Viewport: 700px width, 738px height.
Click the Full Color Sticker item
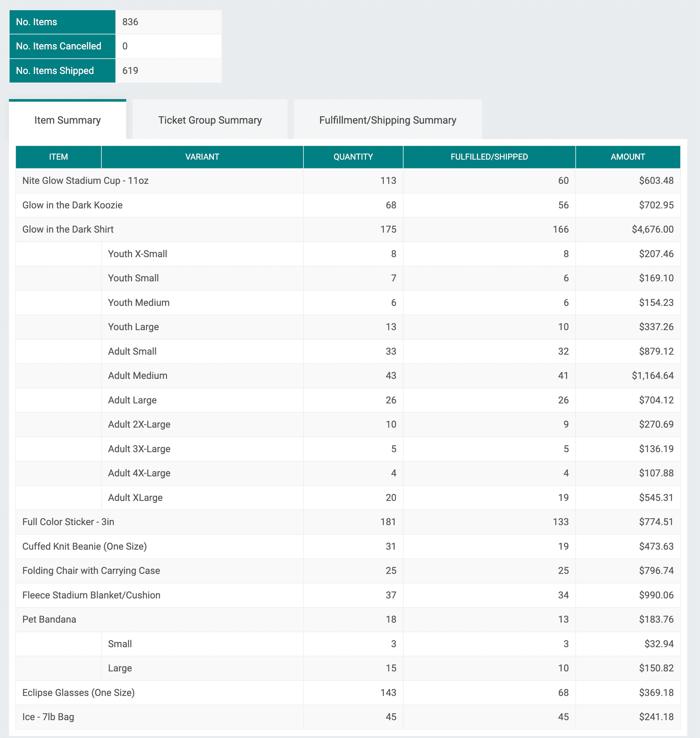68,522
